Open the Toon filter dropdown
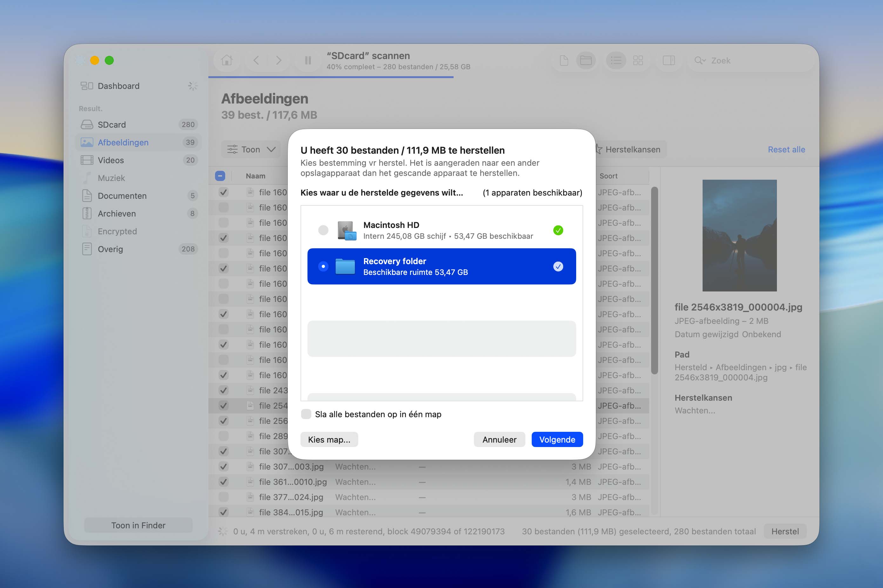883x588 pixels. (x=251, y=150)
